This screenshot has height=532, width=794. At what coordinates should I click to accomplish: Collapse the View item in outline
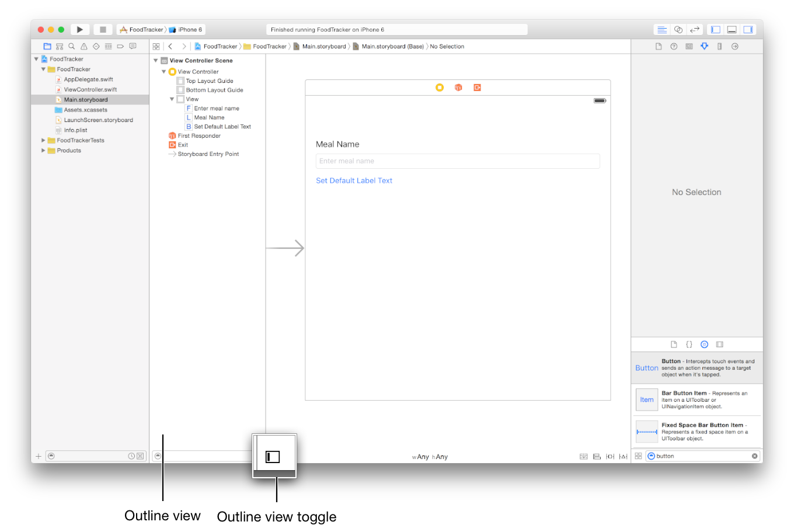tap(172, 99)
